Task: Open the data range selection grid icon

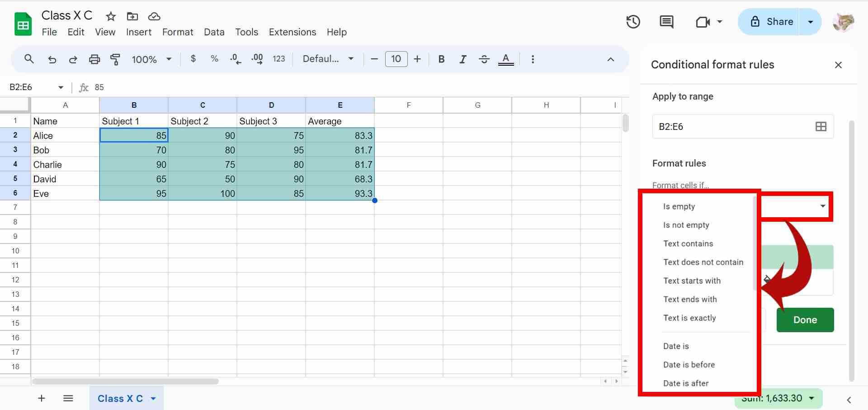Action: (x=821, y=126)
